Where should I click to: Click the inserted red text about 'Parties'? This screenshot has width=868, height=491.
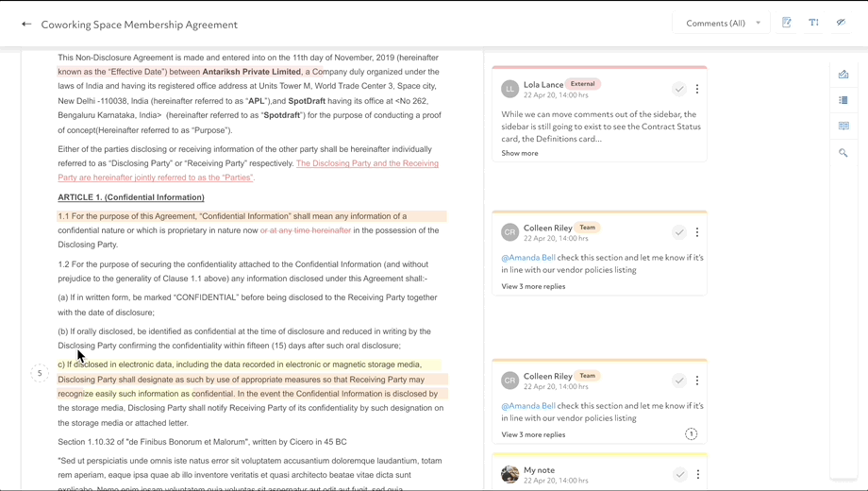[x=248, y=171]
